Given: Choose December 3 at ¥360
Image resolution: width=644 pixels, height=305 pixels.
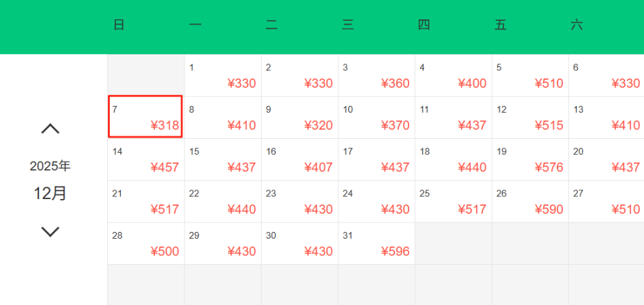Looking at the screenshot, I should click(x=376, y=76).
